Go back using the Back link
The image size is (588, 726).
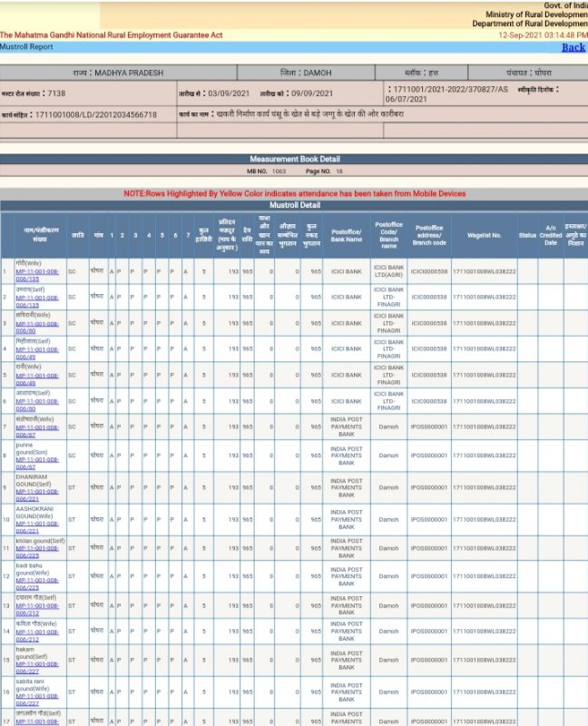(x=573, y=48)
